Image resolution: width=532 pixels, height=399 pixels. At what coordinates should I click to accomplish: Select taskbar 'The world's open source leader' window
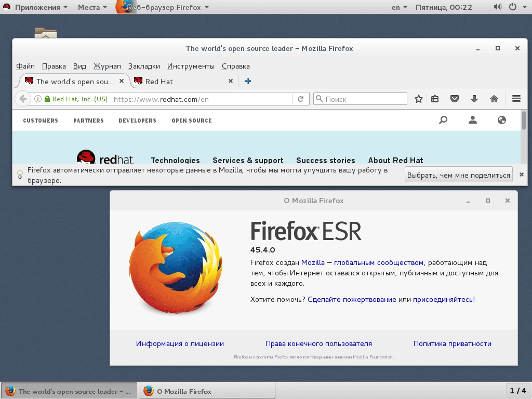tap(69, 391)
